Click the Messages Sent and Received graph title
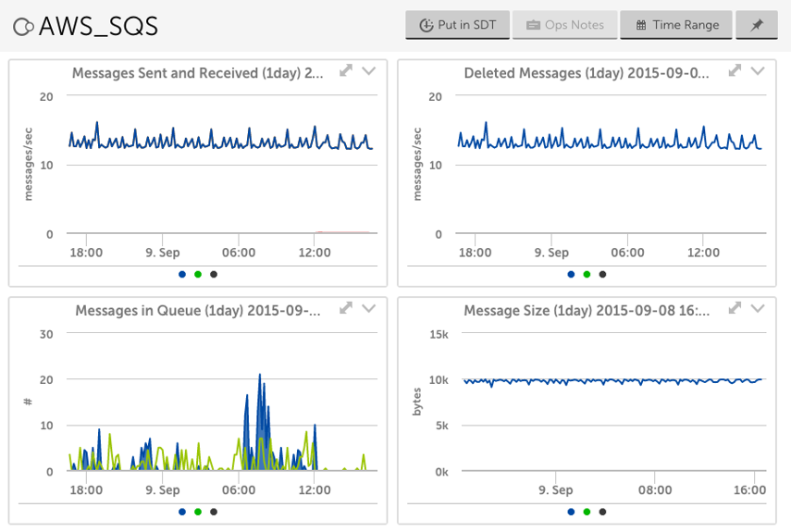The width and height of the screenshot is (791, 532). coord(198,73)
